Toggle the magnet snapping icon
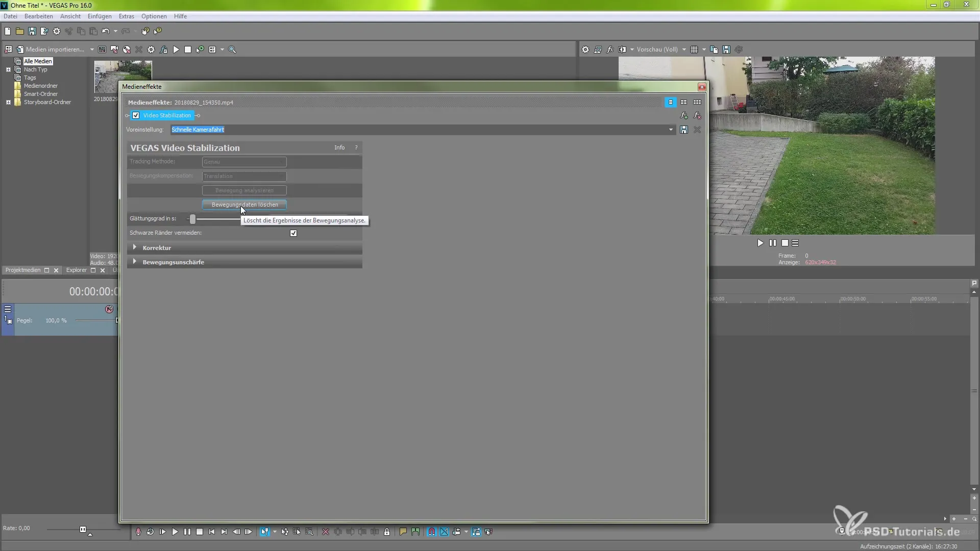This screenshot has width=980, height=551. tap(432, 532)
